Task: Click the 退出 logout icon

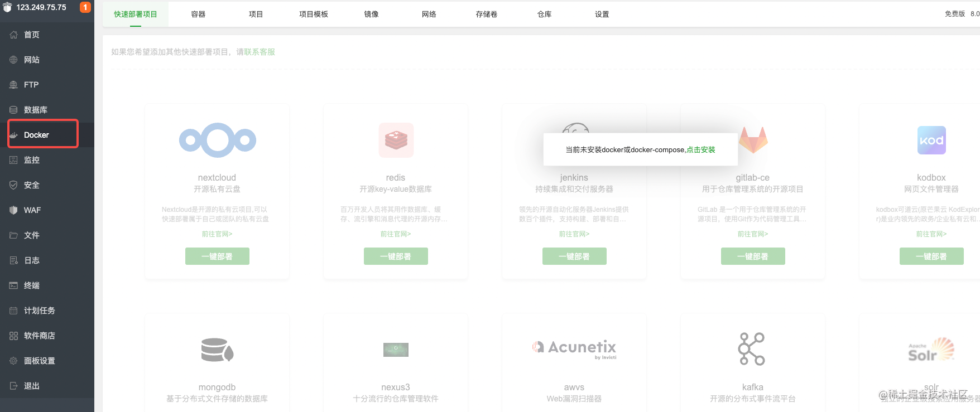Action: pos(13,386)
